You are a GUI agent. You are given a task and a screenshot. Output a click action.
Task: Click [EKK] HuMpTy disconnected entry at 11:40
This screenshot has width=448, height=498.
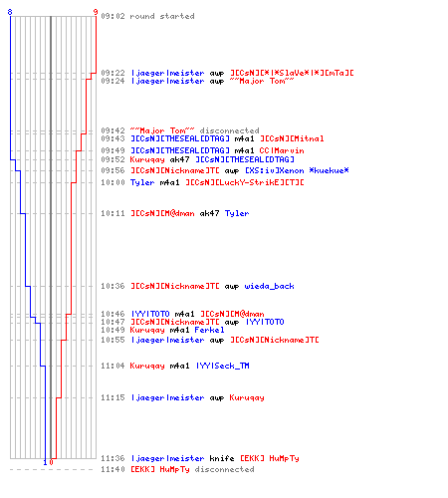pos(192,469)
